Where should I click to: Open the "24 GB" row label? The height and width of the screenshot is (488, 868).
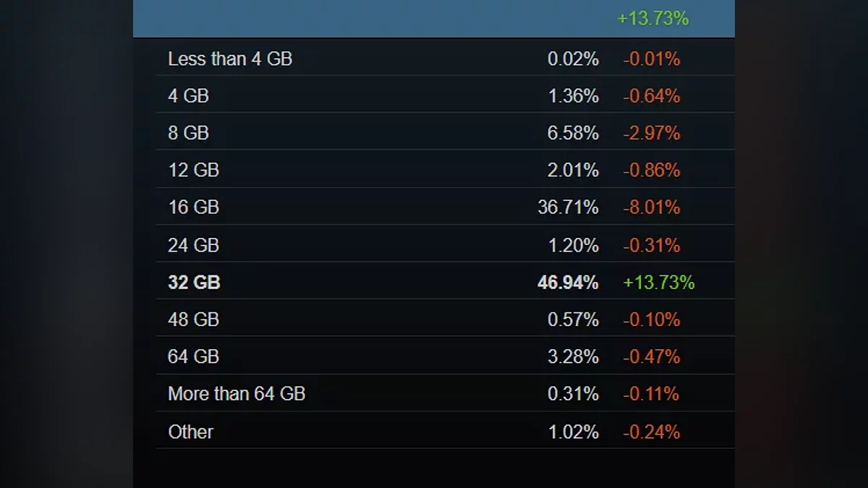(193, 245)
